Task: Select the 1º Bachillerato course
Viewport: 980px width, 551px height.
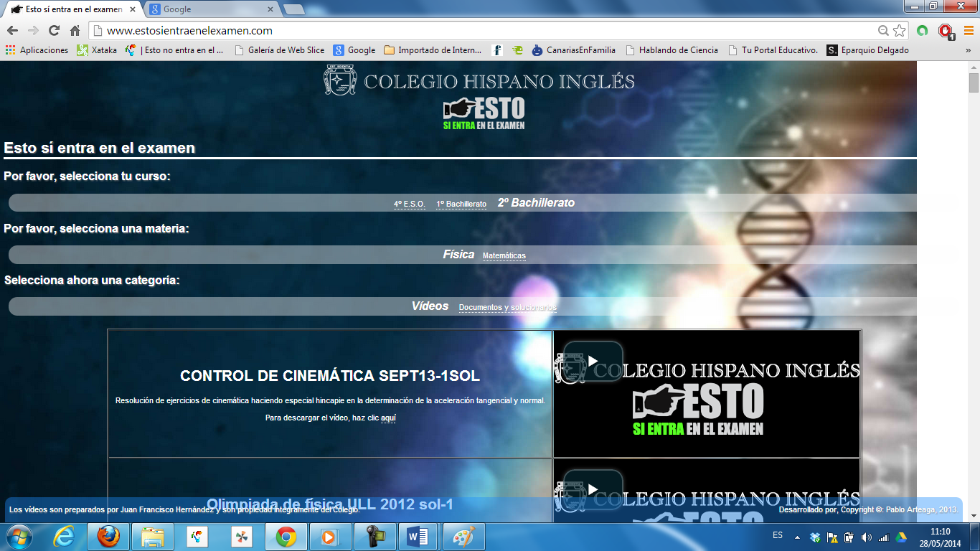Action: point(461,204)
